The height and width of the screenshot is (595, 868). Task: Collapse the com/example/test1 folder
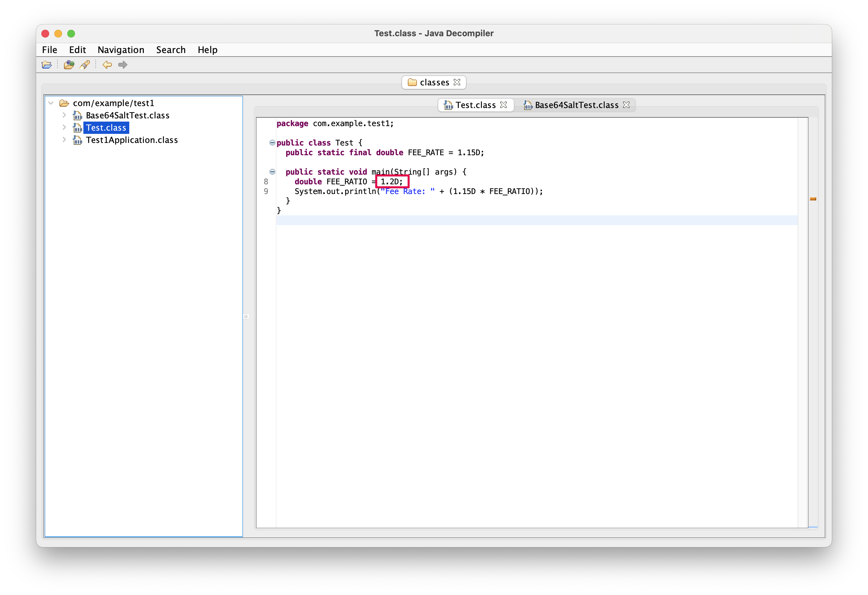[51, 103]
